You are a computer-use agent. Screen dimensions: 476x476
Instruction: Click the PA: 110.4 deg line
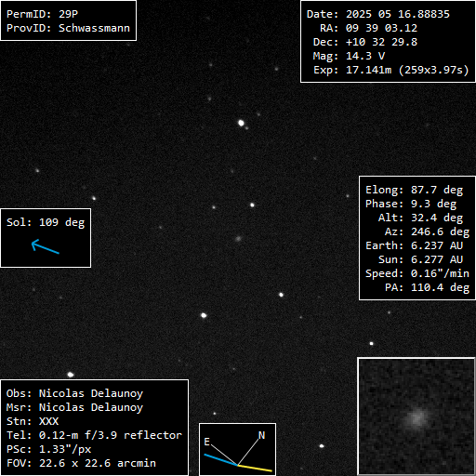[427, 287]
